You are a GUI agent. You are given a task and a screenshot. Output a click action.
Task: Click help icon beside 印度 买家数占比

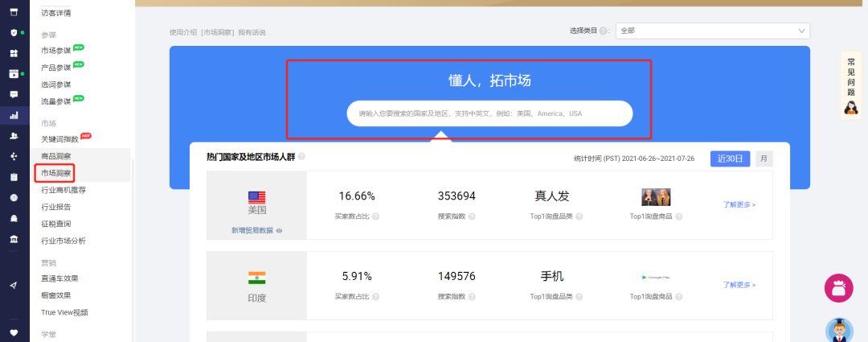pyautogui.click(x=376, y=297)
